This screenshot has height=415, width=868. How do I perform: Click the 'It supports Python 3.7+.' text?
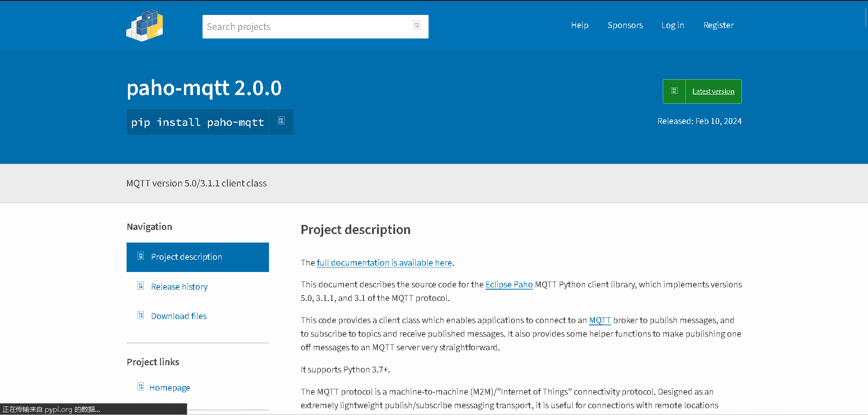345,370
